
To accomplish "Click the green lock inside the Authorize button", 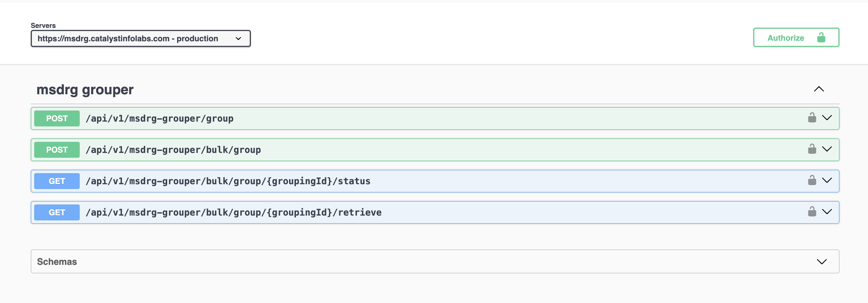I will click(821, 37).
